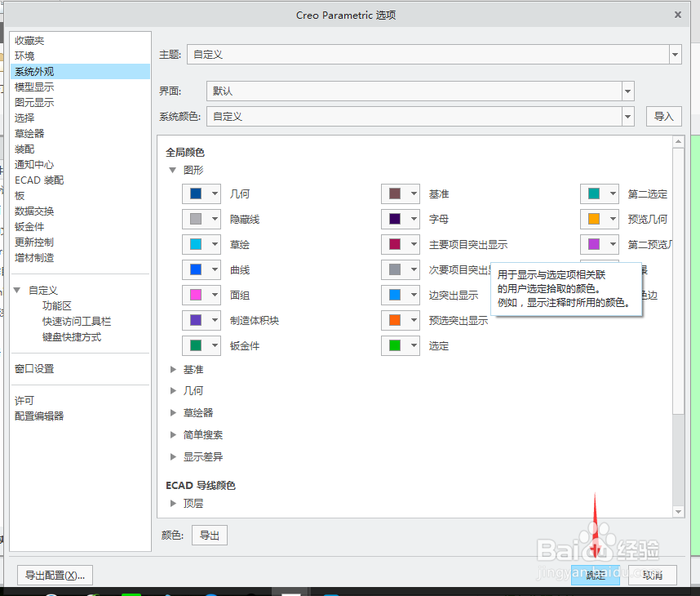Open the 字母 color swatch
700x596 pixels.
click(x=401, y=219)
